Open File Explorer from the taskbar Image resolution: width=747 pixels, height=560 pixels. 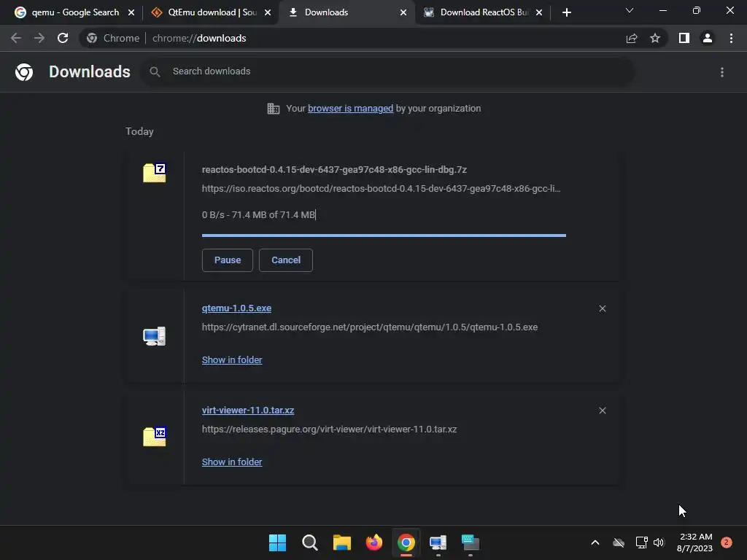(x=341, y=542)
